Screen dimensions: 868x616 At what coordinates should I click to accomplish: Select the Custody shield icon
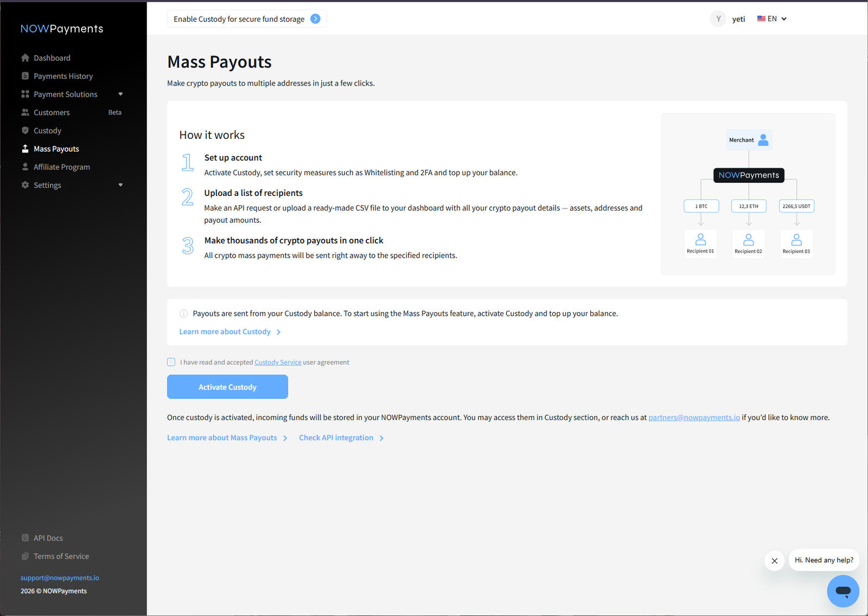25,130
